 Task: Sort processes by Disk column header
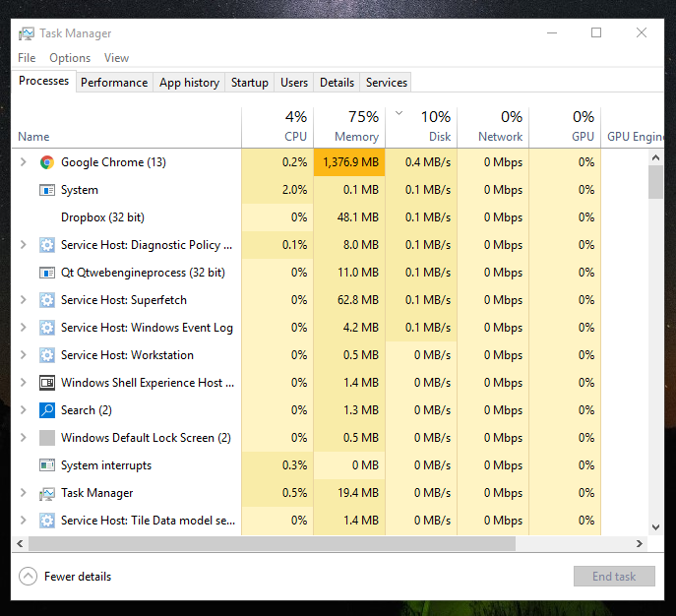(x=421, y=128)
